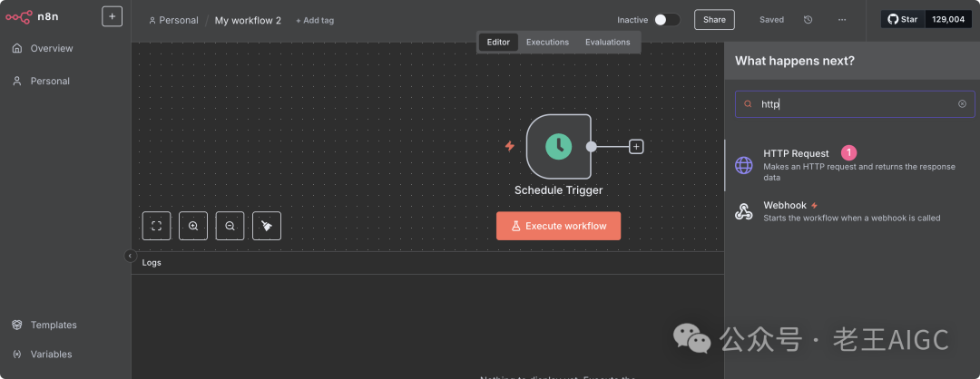Click the Share button
The height and width of the screenshot is (379, 980).
(x=714, y=19)
